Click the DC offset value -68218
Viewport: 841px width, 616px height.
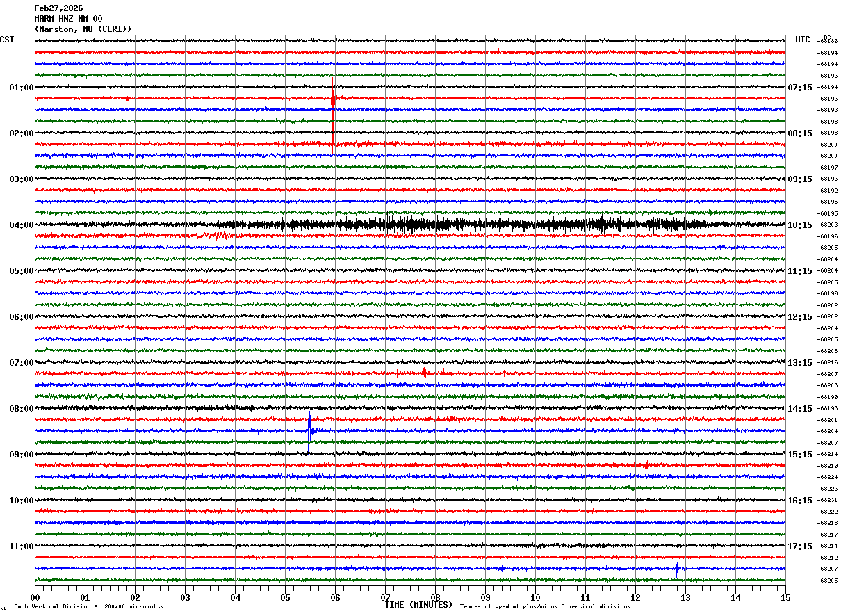828,523
